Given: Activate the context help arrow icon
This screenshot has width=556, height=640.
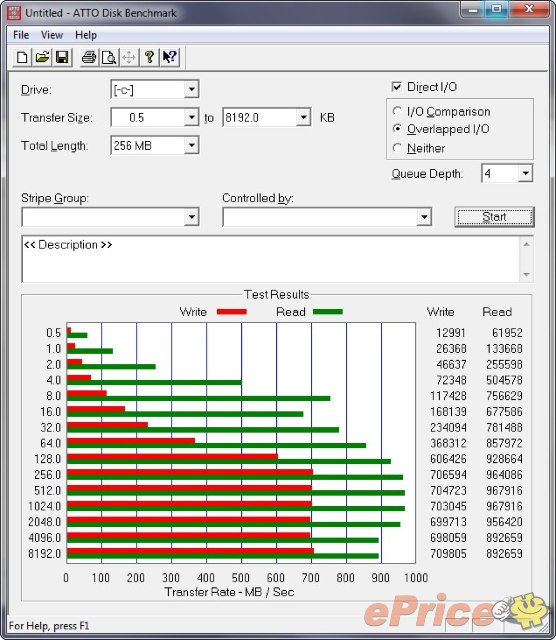Looking at the screenshot, I should [x=169, y=57].
